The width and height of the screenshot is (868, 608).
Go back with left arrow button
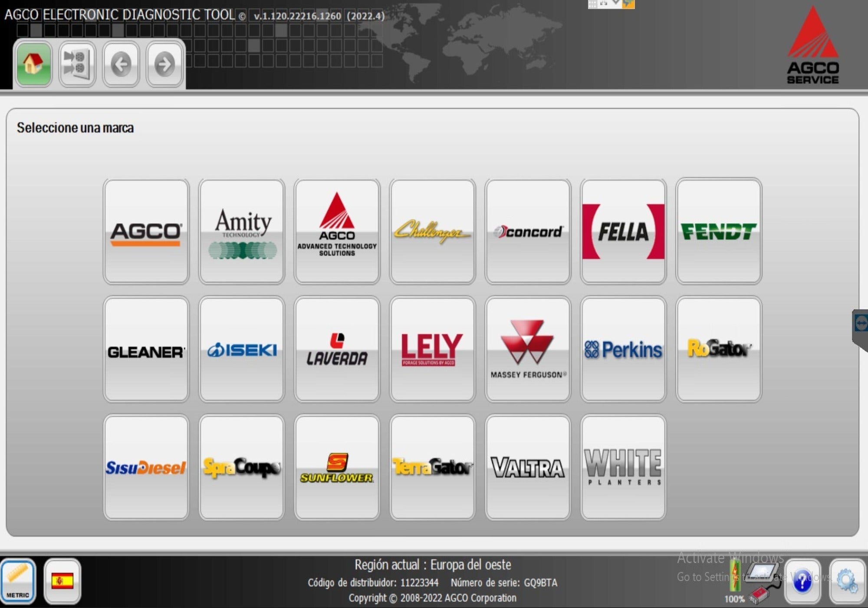tap(121, 64)
